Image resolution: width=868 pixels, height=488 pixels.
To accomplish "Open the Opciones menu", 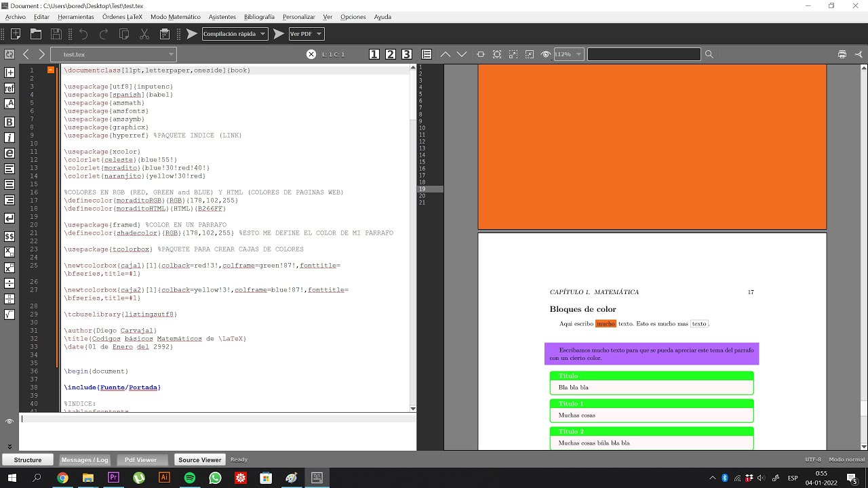I will (353, 17).
